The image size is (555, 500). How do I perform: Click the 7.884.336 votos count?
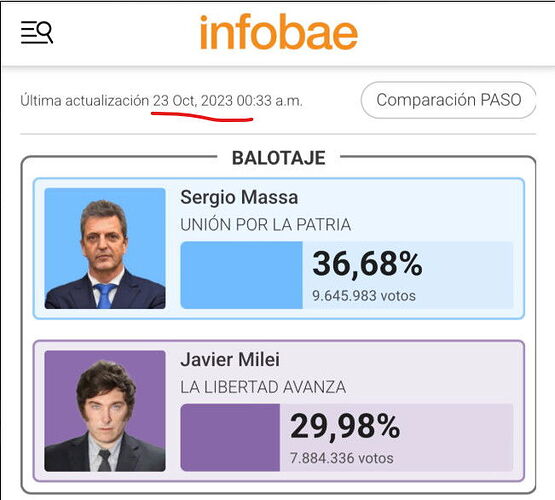click(x=342, y=458)
